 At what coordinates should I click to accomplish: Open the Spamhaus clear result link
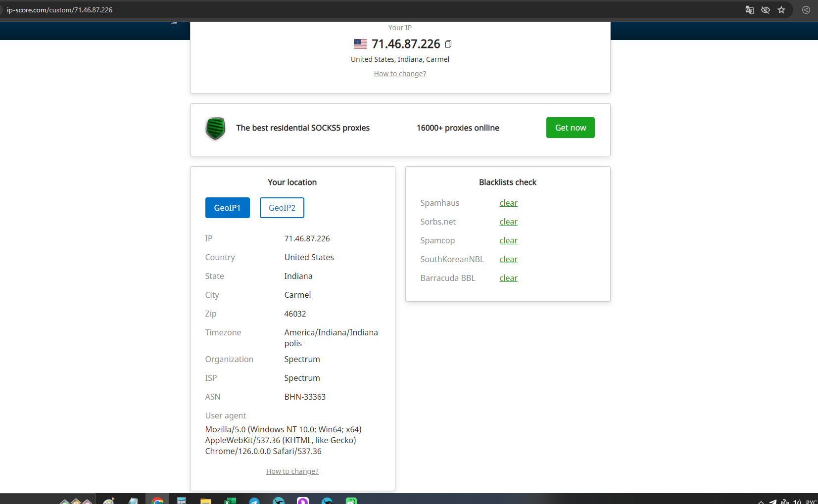[508, 203]
